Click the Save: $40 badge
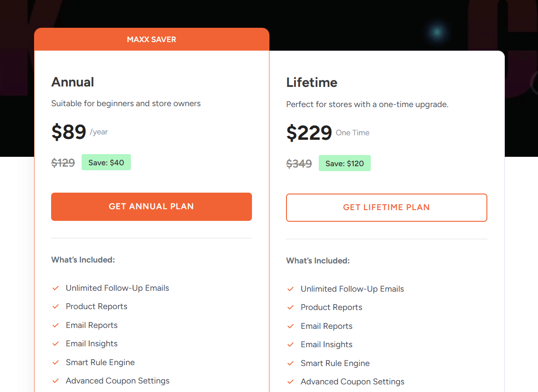The image size is (538, 392). pos(106,162)
